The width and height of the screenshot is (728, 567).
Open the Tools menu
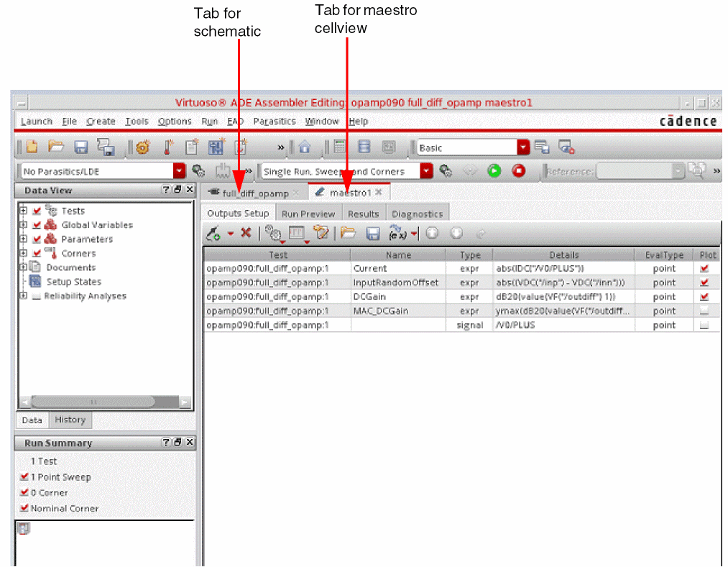[137, 121]
